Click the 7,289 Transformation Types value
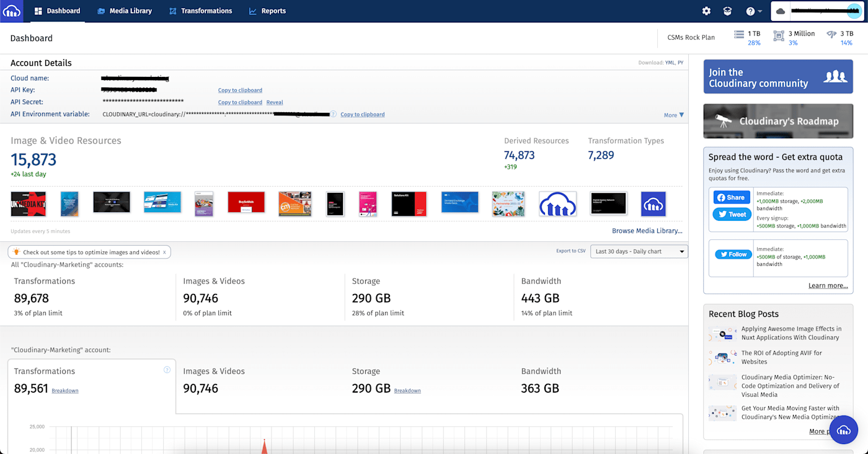The width and height of the screenshot is (868, 454). [601, 155]
